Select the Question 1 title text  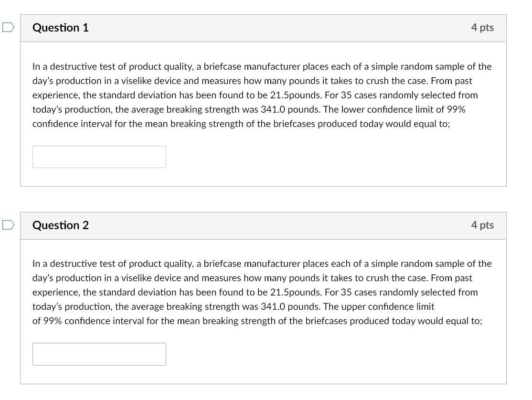click(x=60, y=28)
